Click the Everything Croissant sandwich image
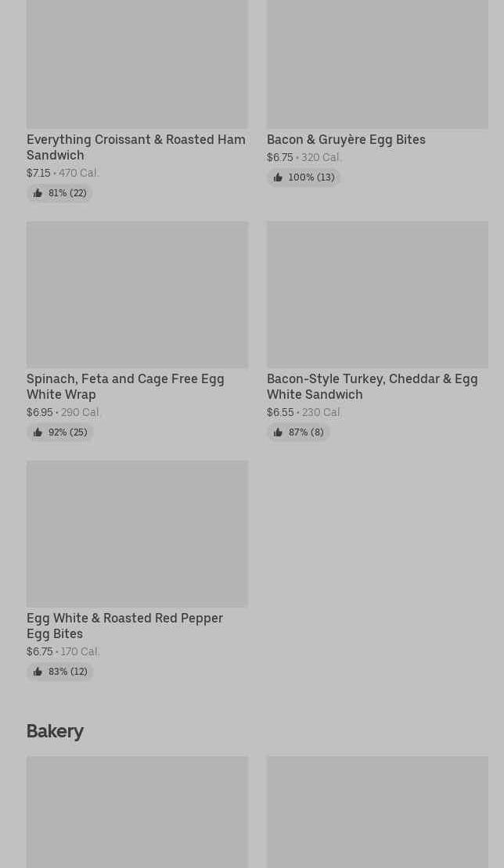Screen dimensions: 504x868 point(137,63)
